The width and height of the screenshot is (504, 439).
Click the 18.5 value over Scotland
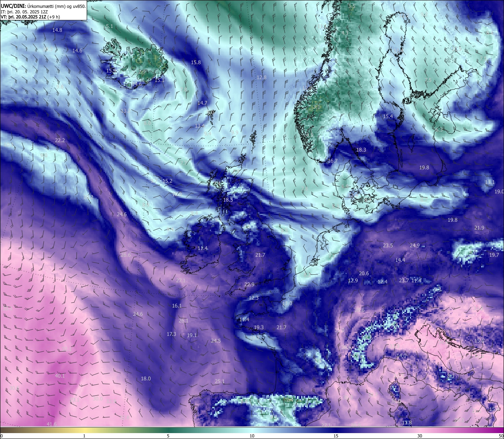(x=228, y=200)
